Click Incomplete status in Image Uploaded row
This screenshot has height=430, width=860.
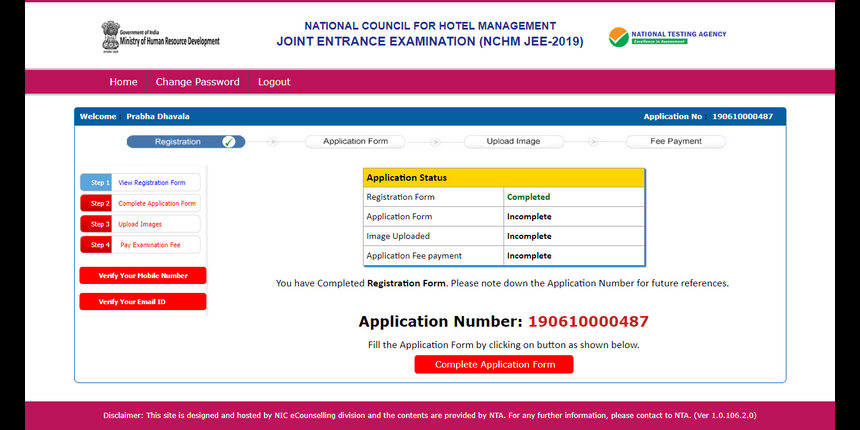[529, 236]
